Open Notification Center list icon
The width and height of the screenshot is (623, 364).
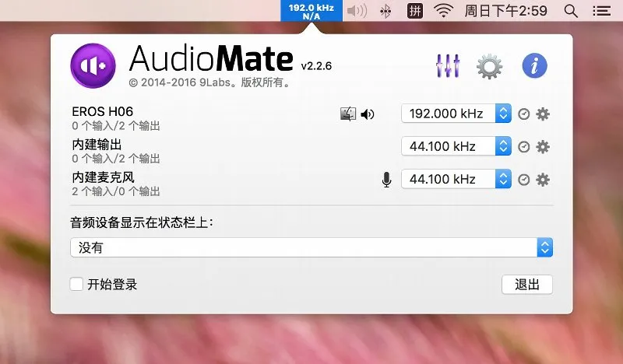pyautogui.click(x=601, y=11)
